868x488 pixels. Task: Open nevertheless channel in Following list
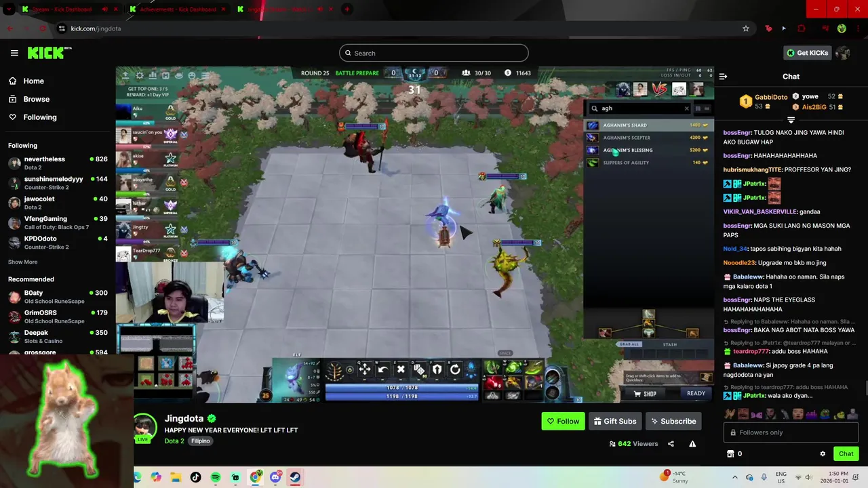pyautogui.click(x=58, y=163)
